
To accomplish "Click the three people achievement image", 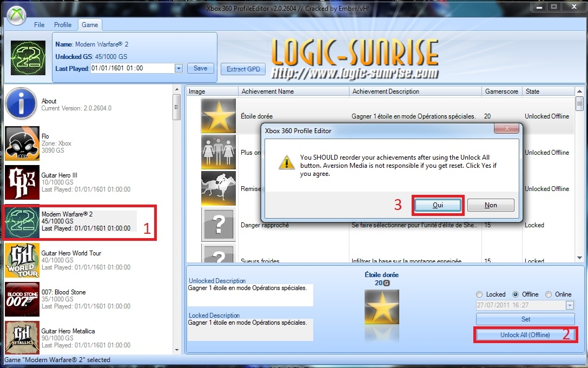I will click(x=218, y=152).
